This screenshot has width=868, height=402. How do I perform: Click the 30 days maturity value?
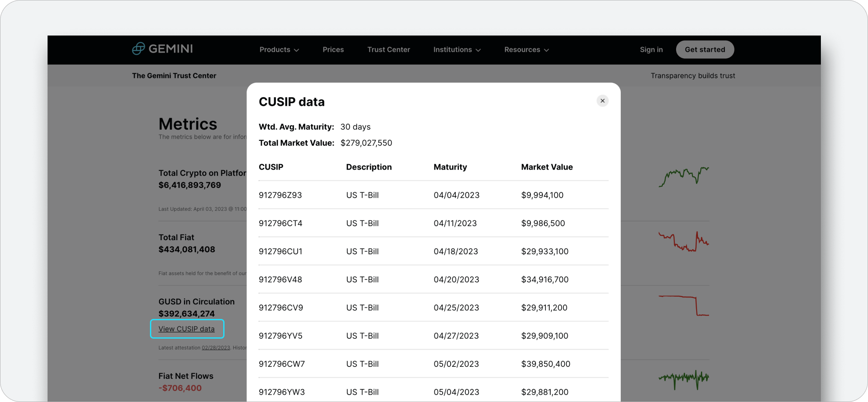pos(356,127)
